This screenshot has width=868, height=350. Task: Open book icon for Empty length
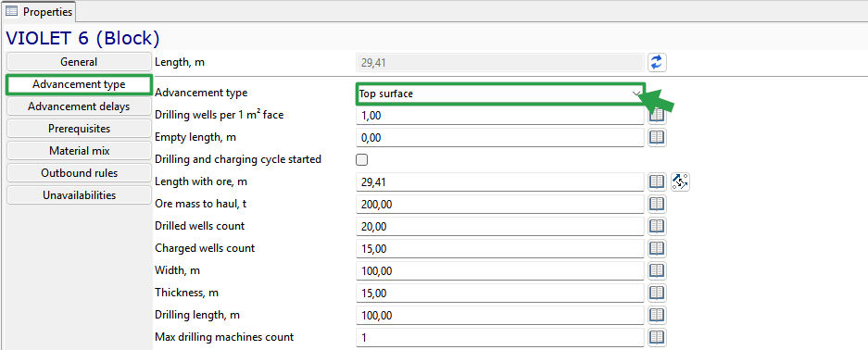[657, 137]
